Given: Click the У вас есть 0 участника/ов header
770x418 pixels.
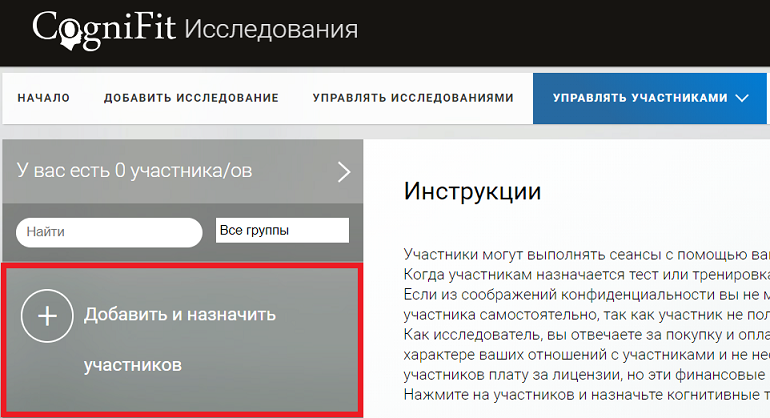Looking at the screenshot, I should (x=135, y=171).
